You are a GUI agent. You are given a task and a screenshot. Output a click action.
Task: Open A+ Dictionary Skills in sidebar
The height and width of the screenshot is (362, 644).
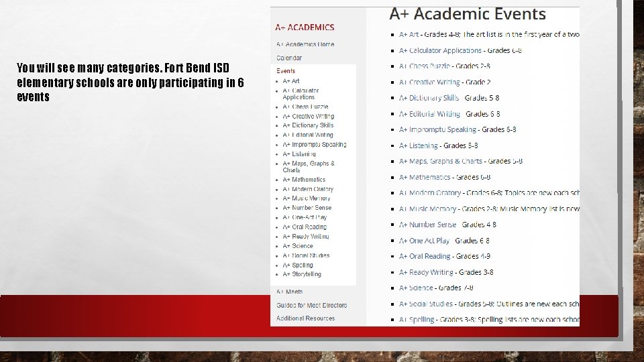pyautogui.click(x=308, y=125)
